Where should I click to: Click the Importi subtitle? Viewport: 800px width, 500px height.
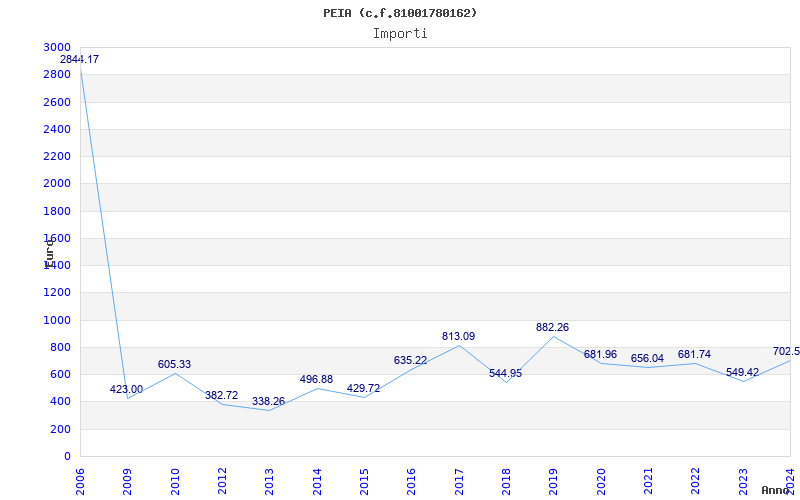pos(400,34)
